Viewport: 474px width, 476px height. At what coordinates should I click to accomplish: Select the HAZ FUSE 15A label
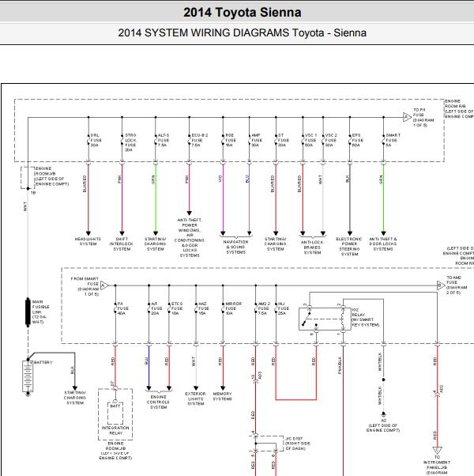tap(204, 308)
